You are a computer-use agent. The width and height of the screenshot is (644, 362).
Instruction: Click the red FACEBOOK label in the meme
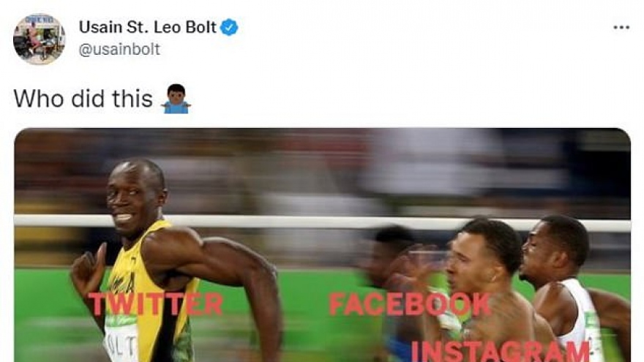pos(410,304)
